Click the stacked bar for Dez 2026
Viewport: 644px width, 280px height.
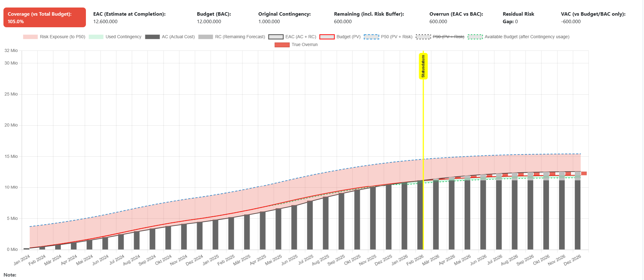click(x=577, y=213)
